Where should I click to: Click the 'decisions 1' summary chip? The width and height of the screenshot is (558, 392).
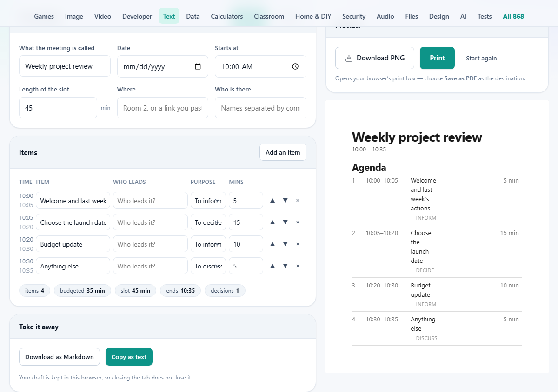coord(225,291)
